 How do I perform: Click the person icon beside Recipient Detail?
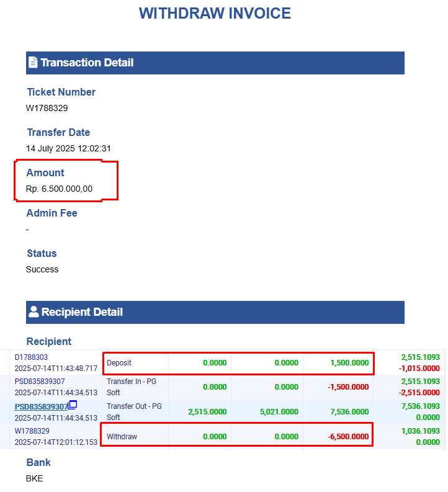point(34,311)
